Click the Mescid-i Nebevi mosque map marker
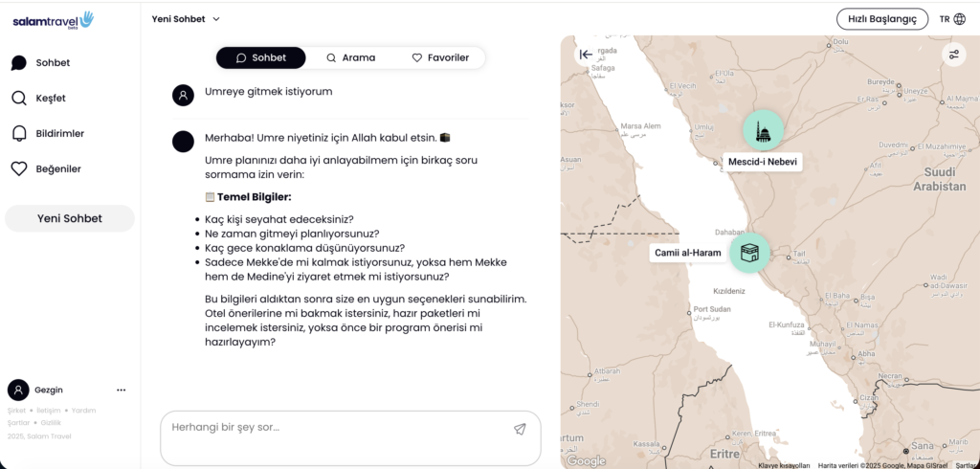 click(763, 132)
